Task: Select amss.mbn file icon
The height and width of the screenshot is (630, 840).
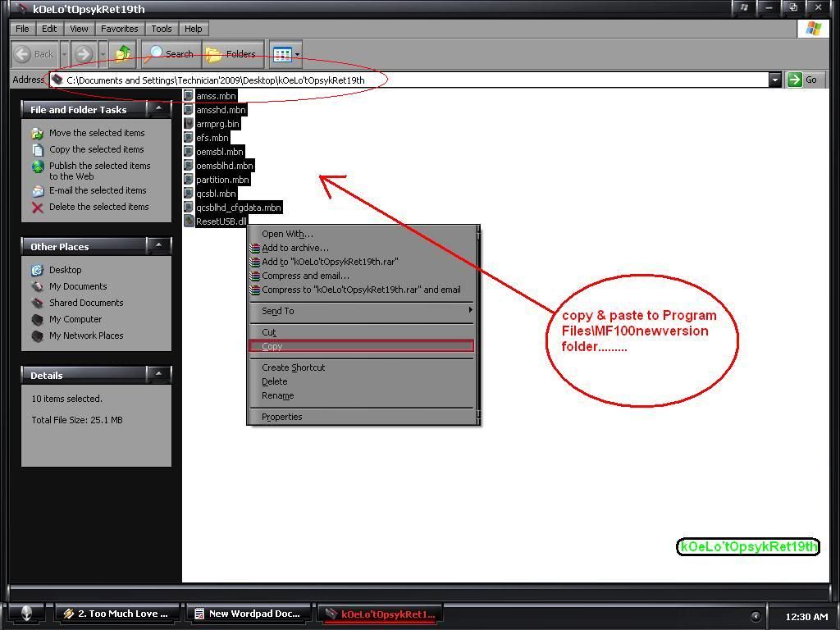Action: coord(189,96)
